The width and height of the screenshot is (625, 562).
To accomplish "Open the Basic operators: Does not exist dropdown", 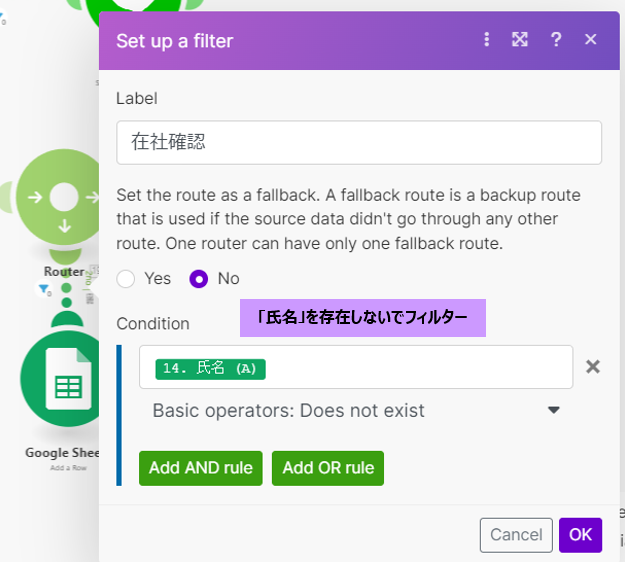I will [356, 411].
